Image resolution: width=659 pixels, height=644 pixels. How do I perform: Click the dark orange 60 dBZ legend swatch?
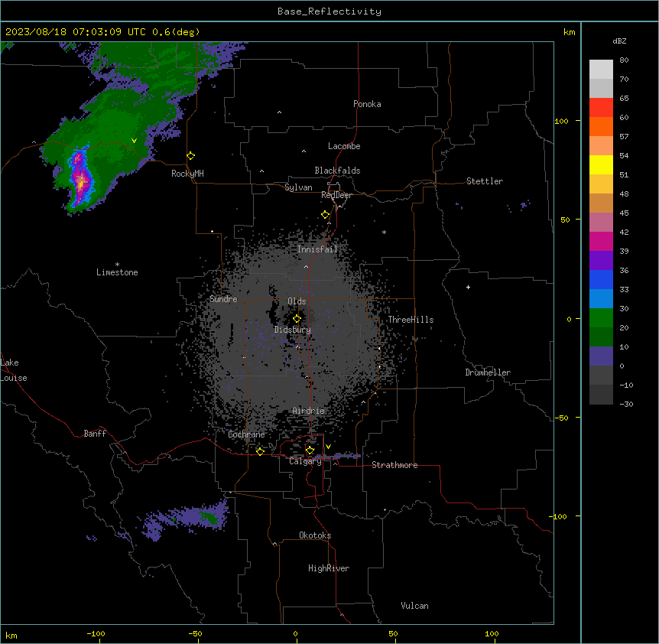tap(601, 126)
